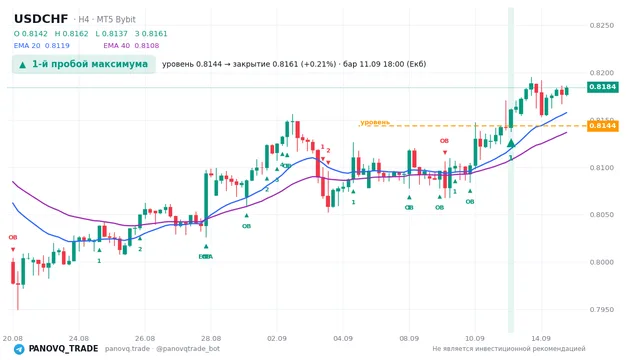Click the highlighted green breakout bar column

(x=511, y=170)
